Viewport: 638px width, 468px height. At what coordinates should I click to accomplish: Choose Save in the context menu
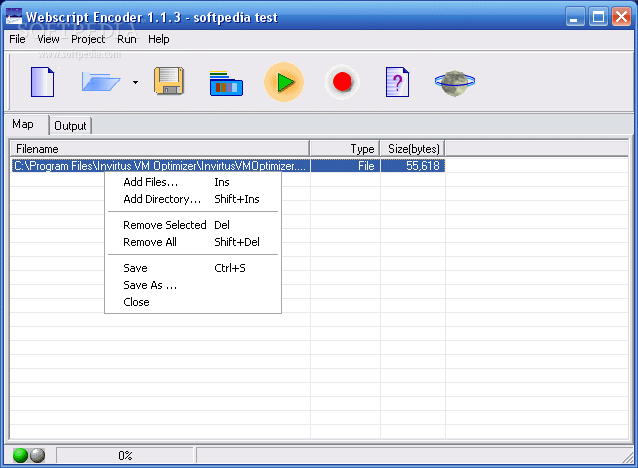(193, 268)
